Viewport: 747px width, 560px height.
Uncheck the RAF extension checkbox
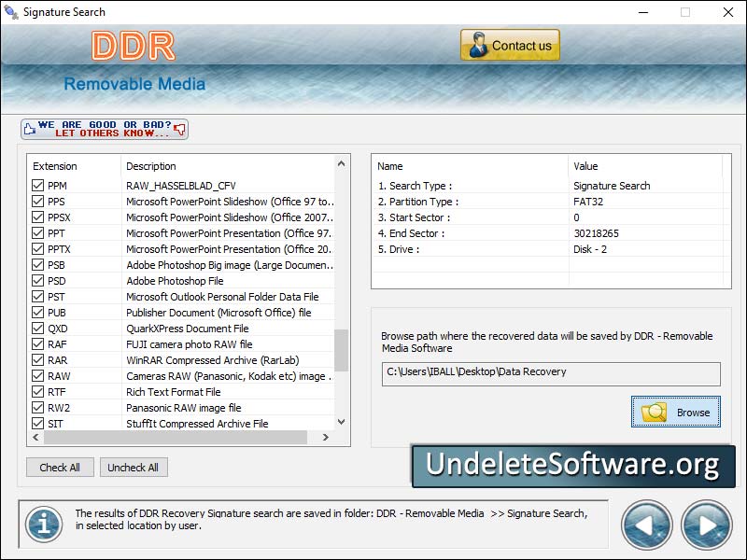click(x=37, y=343)
